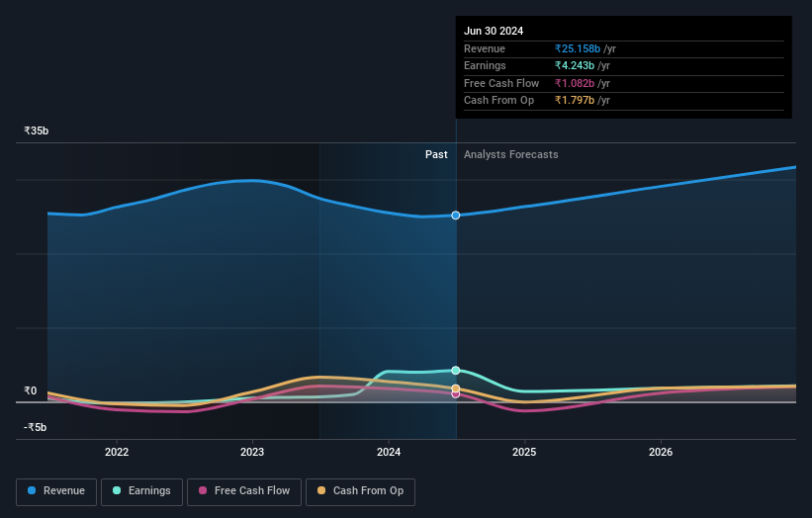Click the blue Revenue data point marker
812x518 pixels.
[456, 216]
